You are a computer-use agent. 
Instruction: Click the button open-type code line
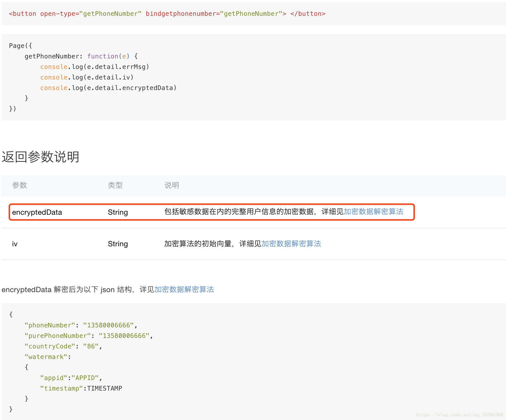tap(167, 14)
